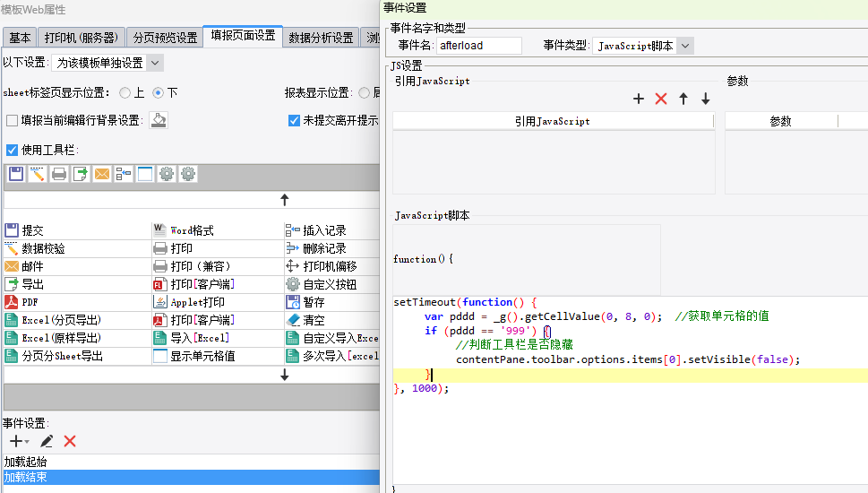Toggle 填报当前编辑行背景设置 checkbox
Viewport: 868px width, 493px height.
(13, 120)
